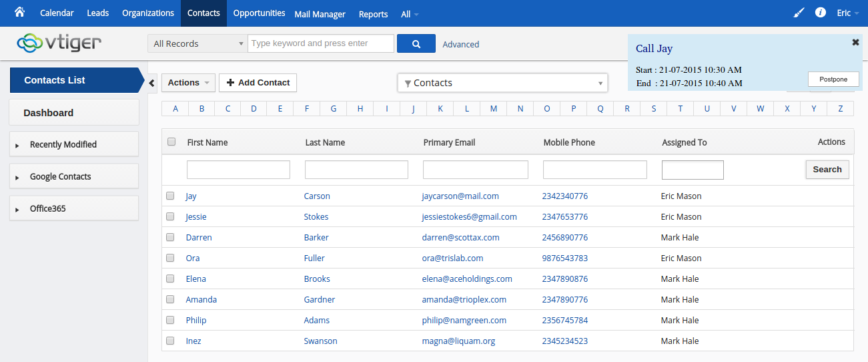Close the Call Jay reminder popup
This screenshot has height=362, width=868.
[x=855, y=42]
